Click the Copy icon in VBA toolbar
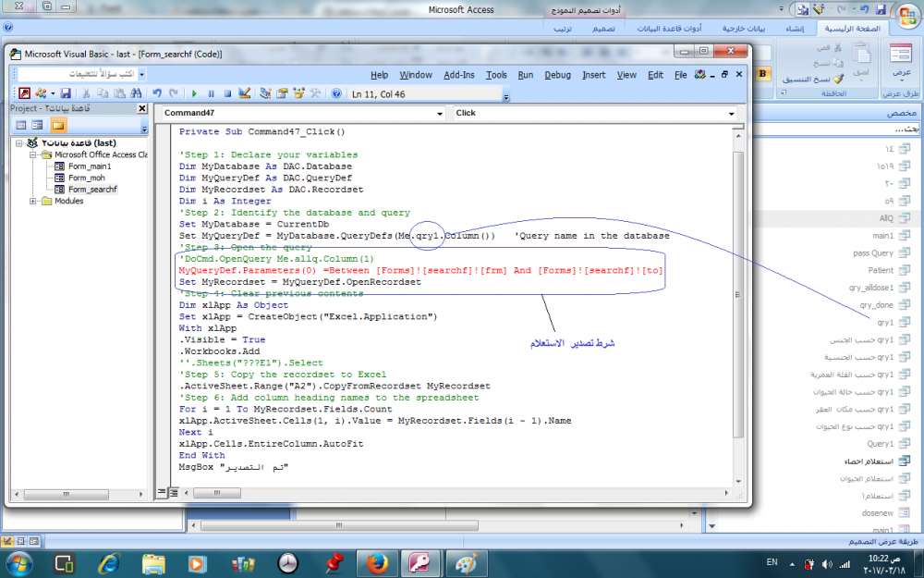 click(103, 93)
